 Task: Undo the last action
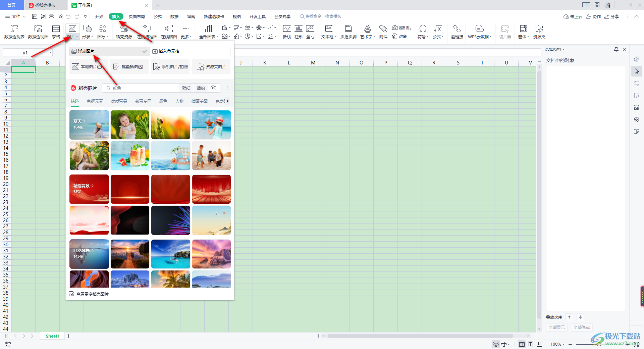pyautogui.click(x=68, y=16)
